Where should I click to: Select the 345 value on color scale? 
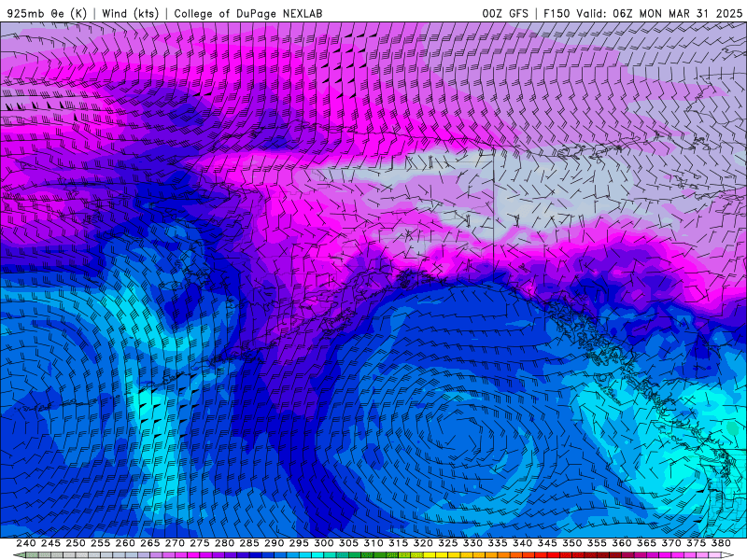click(547, 543)
